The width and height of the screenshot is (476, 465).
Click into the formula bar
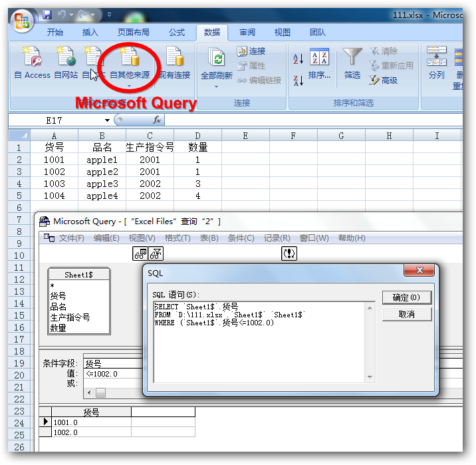(x=312, y=120)
